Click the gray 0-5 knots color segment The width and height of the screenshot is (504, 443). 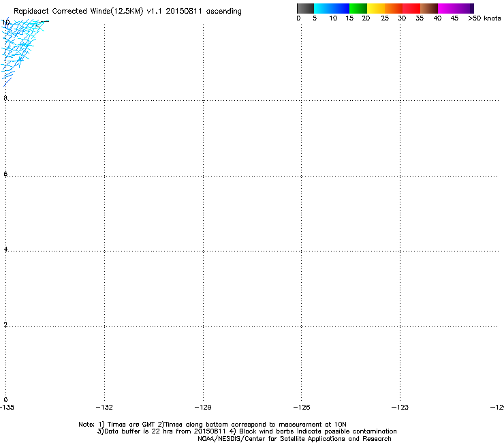[x=305, y=8]
